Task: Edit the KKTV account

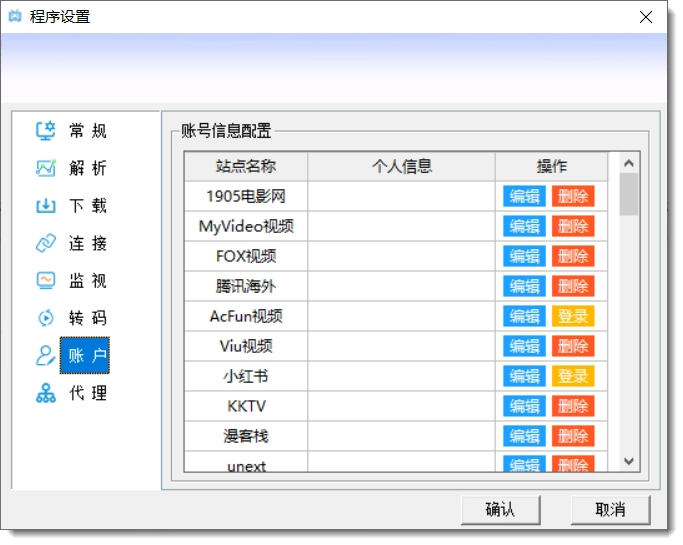Action: pos(524,406)
